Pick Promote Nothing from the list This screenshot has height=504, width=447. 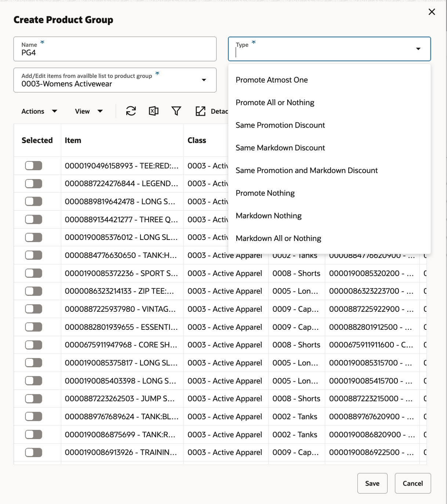coord(329,193)
